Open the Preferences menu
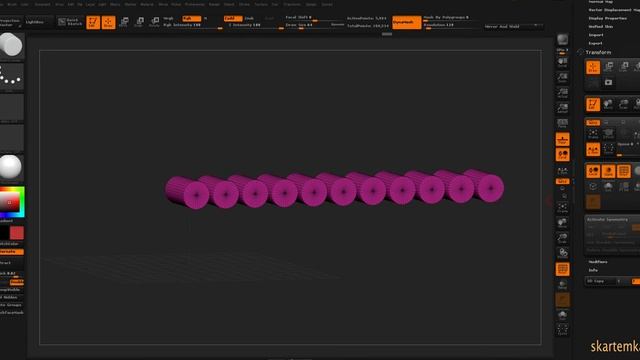The image size is (640, 360). (x=195, y=4)
